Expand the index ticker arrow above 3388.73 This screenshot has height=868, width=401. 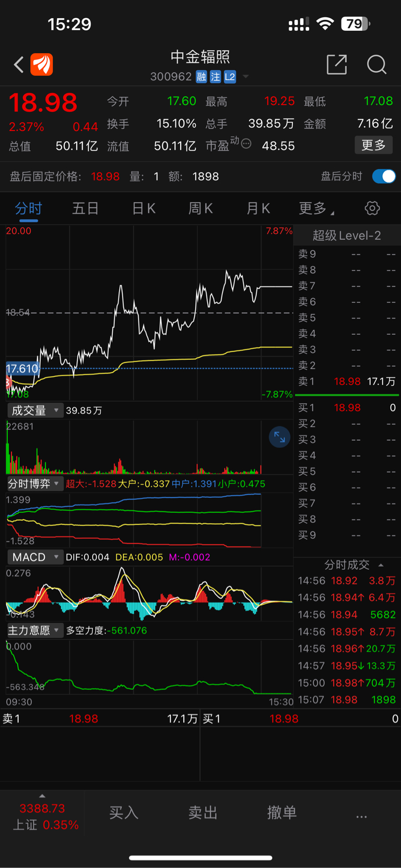click(x=42, y=796)
